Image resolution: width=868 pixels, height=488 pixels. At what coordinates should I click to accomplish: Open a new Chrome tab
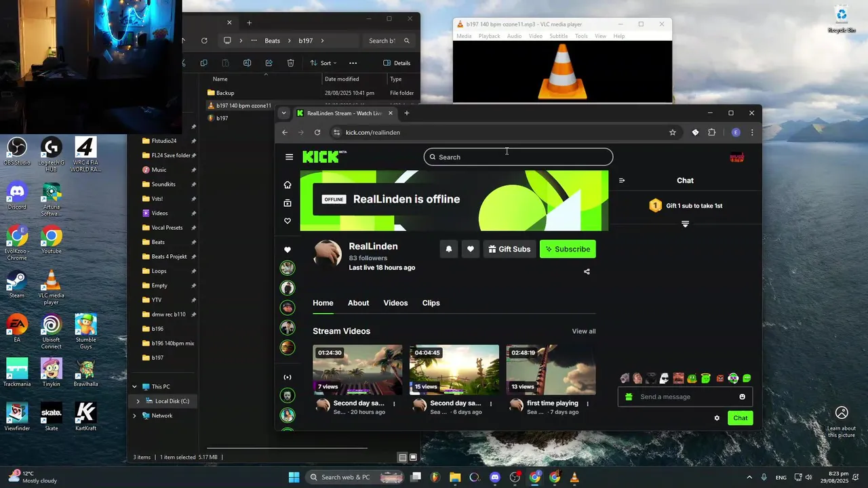pos(407,113)
